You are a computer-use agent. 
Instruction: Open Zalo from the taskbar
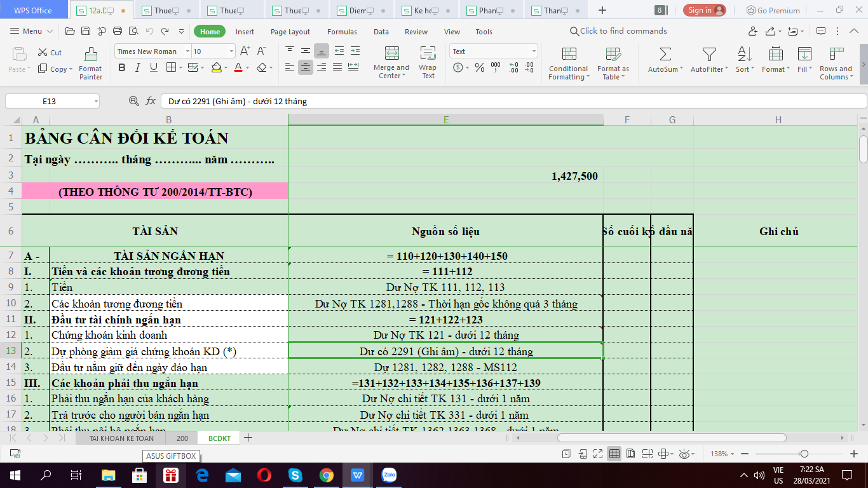click(x=389, y=475)
